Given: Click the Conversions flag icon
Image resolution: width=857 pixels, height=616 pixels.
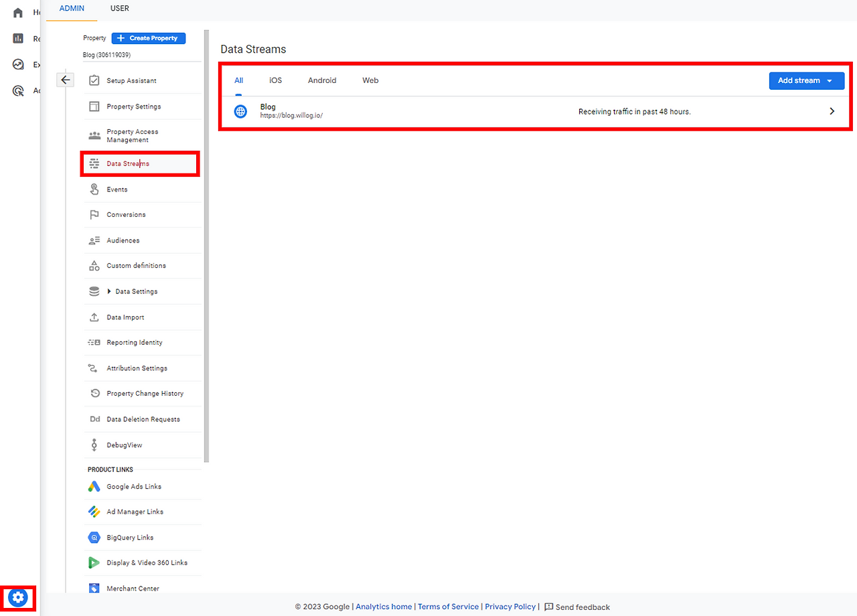Looking at the screenshot, I should coord(94,215).
